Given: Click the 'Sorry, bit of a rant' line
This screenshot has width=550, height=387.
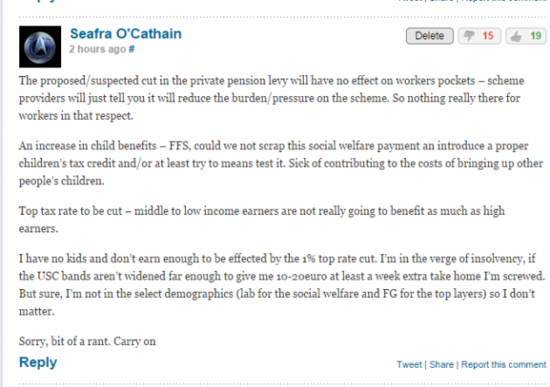Looking at the screenshot, I should 87,341.
